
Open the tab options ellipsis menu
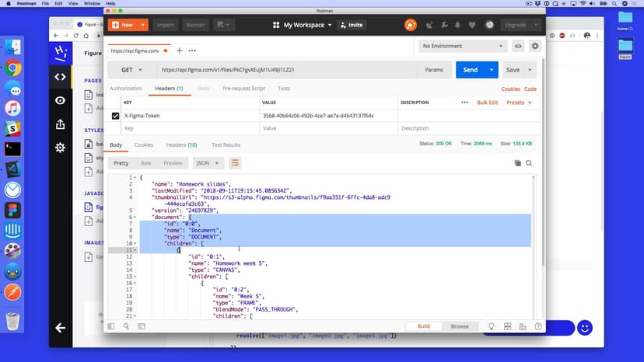coord(192,50)
